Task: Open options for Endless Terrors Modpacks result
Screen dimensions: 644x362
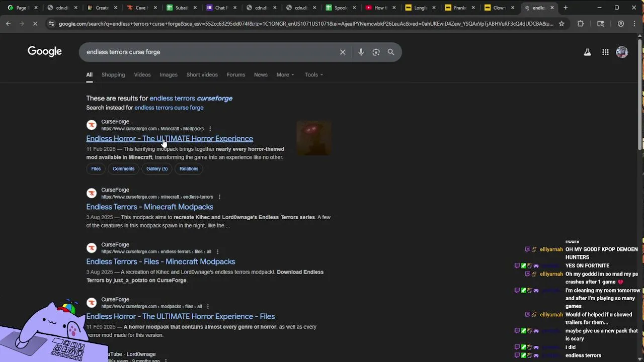Action: point(219,197)
